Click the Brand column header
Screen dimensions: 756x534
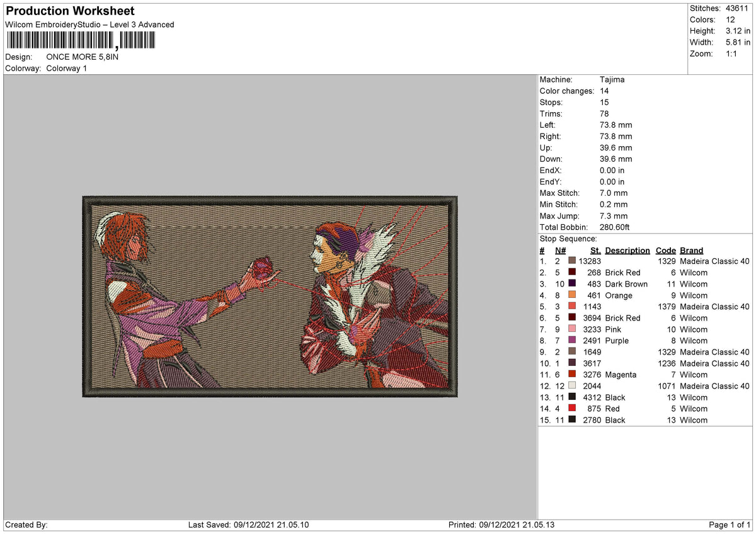click(691, 251)
